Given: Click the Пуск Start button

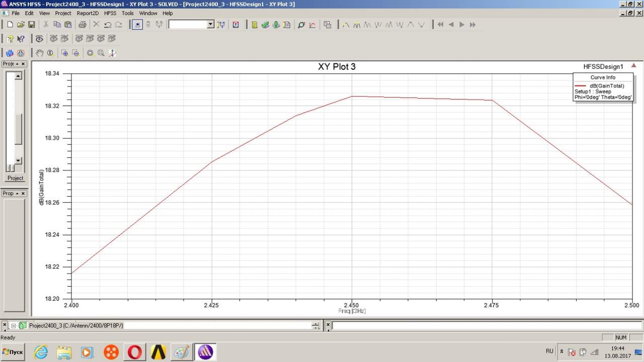Looking at the screenshot, I should 14,352.
